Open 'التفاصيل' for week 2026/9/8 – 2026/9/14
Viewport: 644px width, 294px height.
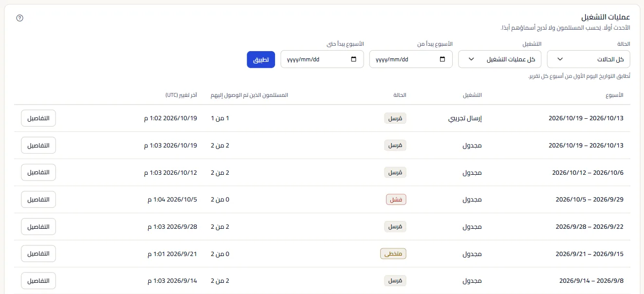(38, 281)
